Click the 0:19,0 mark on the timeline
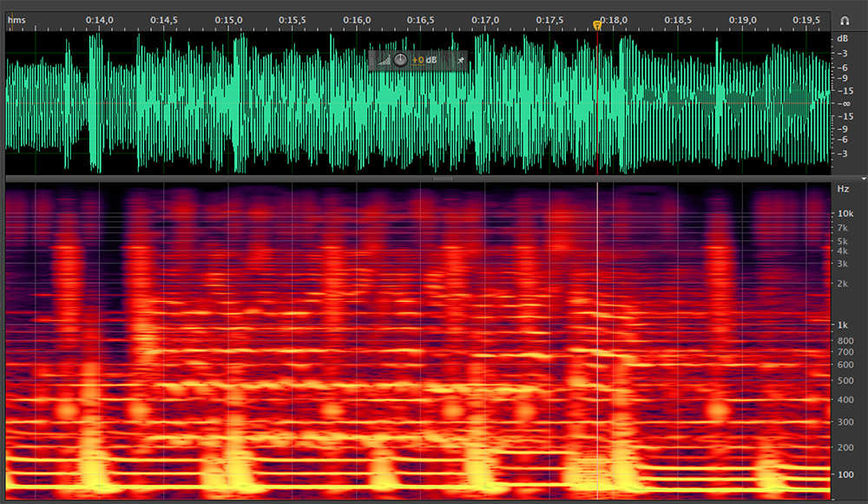The width and height of the screenshot is (868, 504). (x=742, y=19)
